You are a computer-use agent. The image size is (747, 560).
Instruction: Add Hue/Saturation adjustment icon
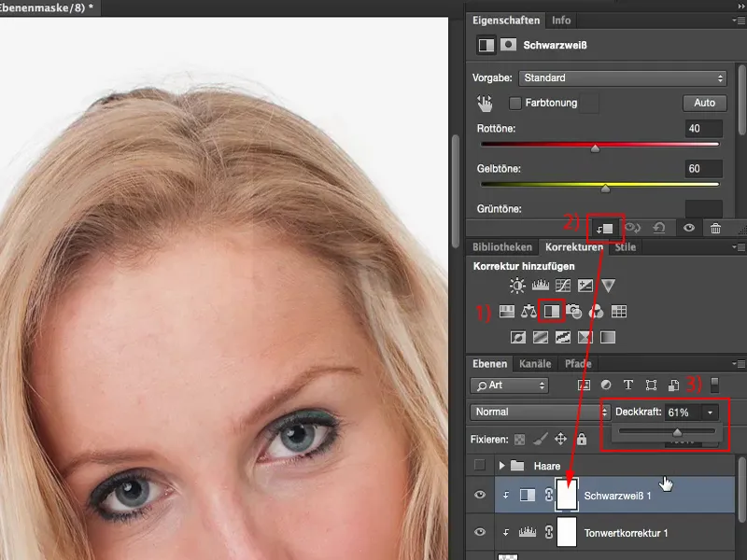(x=507, y=312)
